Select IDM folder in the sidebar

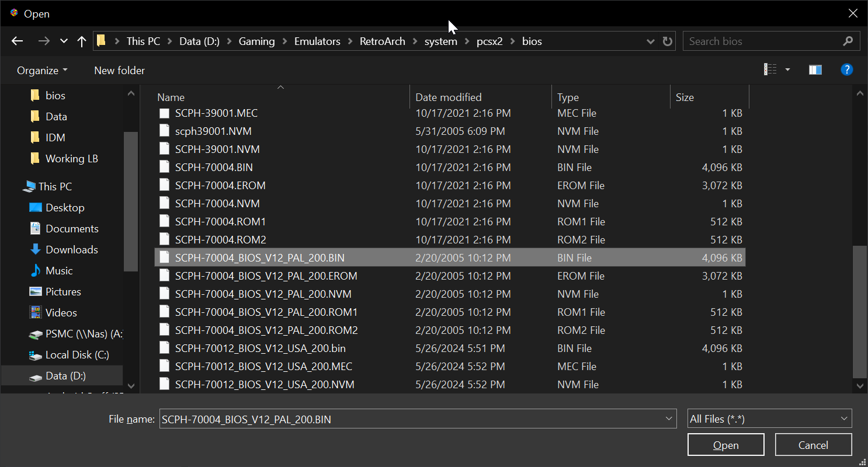[55, 137]
